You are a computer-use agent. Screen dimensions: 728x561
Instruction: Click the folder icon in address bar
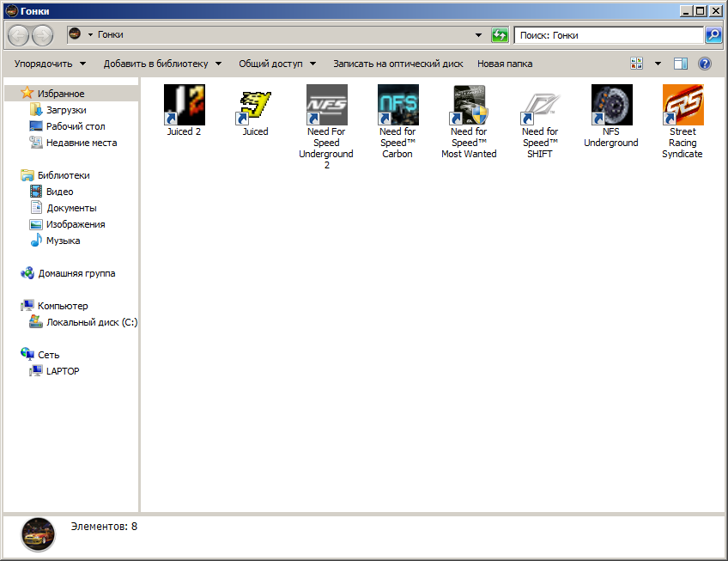coord(75,34)
